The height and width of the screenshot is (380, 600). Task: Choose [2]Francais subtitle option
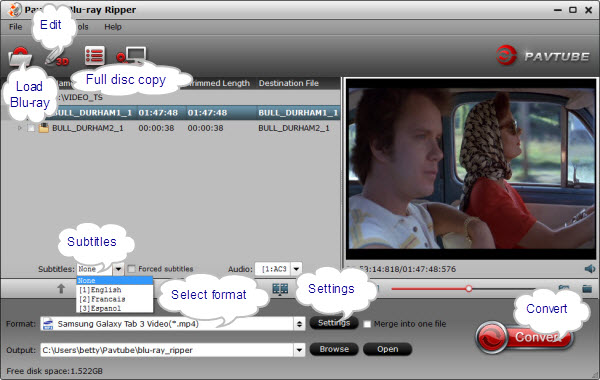coord(115,299)
